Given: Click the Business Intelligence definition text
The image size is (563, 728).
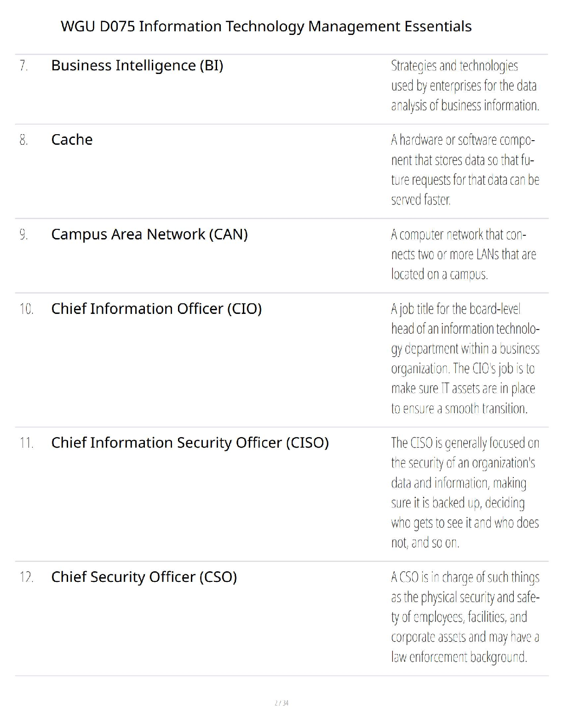Looking at the screenshot, I should [465, 85].
